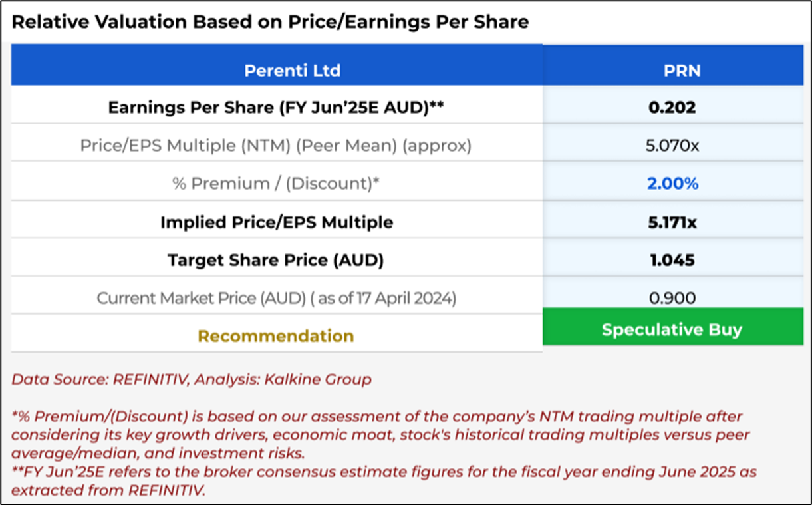The width and height of the screenshot is (812, 505).
Task: Click the Earnings Per Share row label
Action: [276, 107]
